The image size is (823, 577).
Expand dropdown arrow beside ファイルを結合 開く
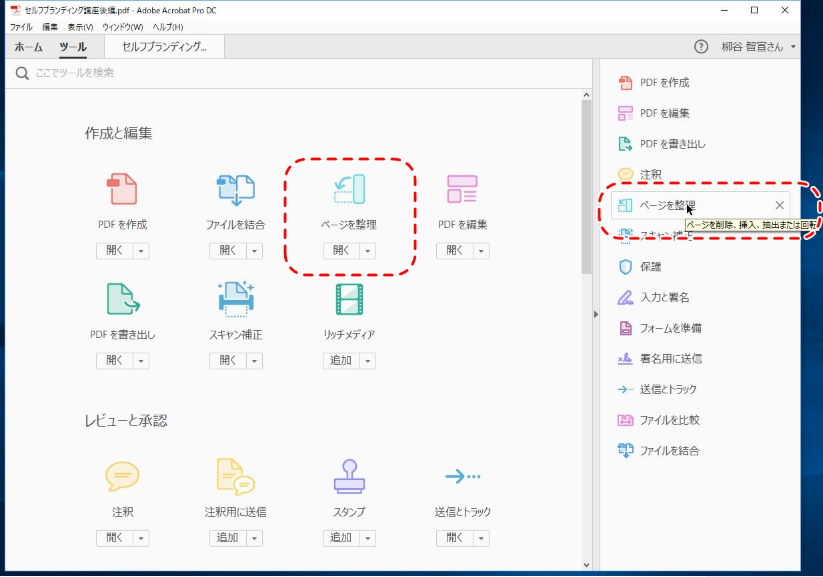[x=254, y=251]
